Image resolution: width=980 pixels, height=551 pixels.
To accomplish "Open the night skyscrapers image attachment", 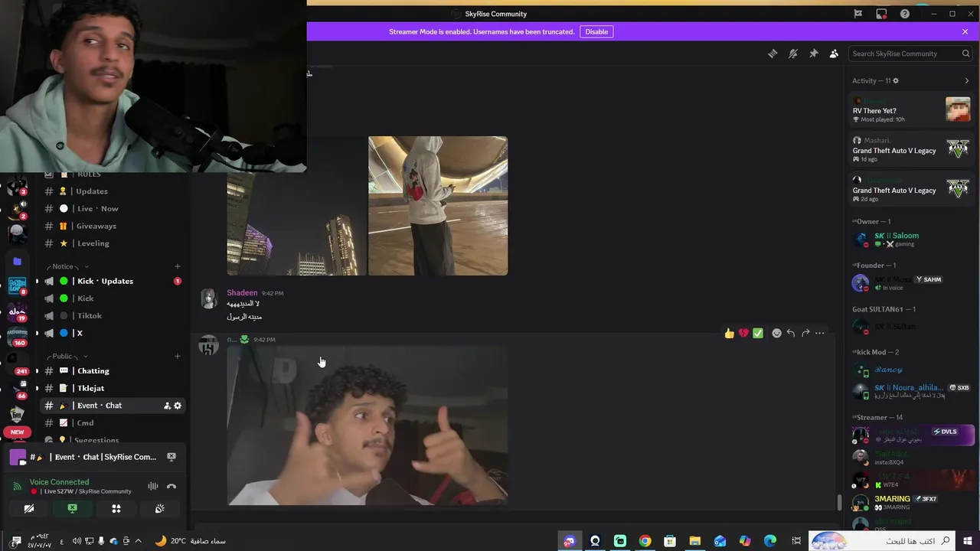I will tap(297, 206).
